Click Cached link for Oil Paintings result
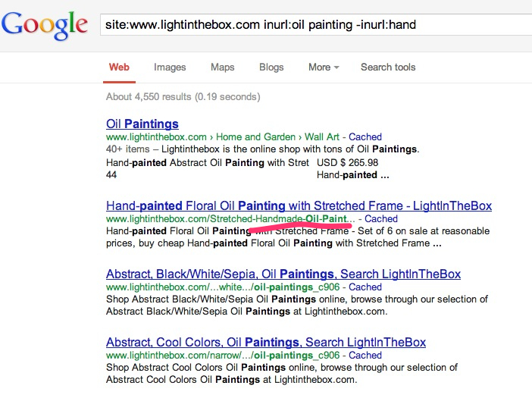This screenshot has width=532, height=395. (x=365, y=137)
